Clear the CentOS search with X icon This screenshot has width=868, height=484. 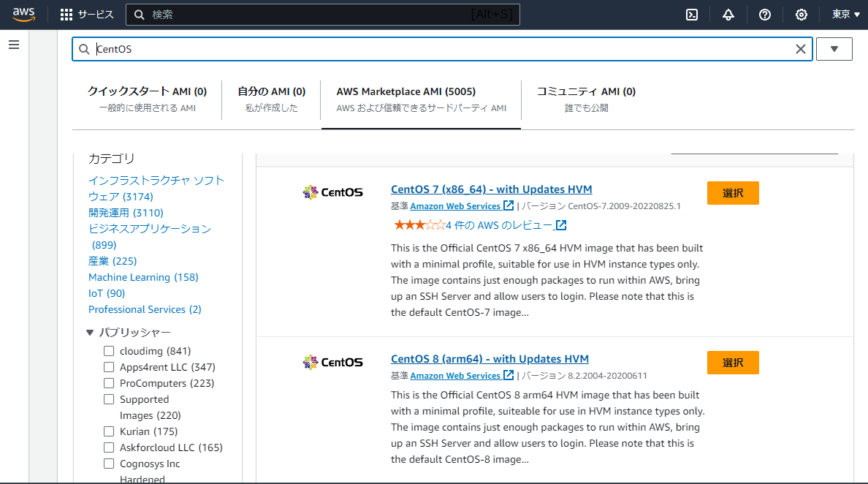[801, 49]
